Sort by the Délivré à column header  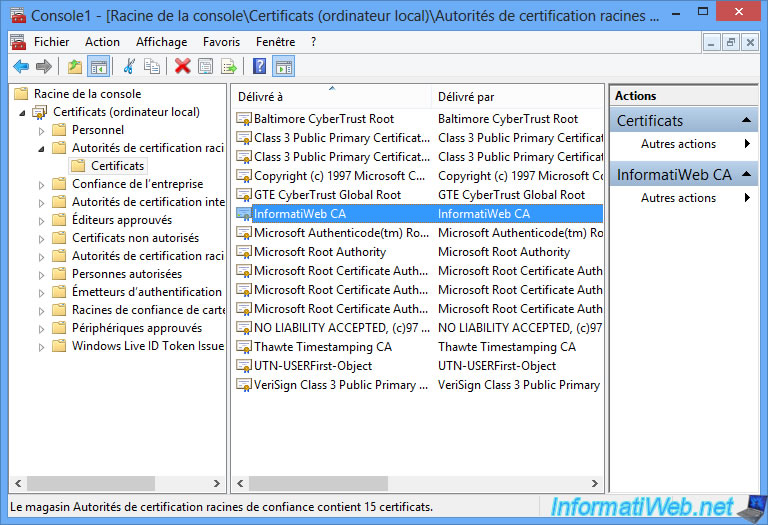pos(332,97)
